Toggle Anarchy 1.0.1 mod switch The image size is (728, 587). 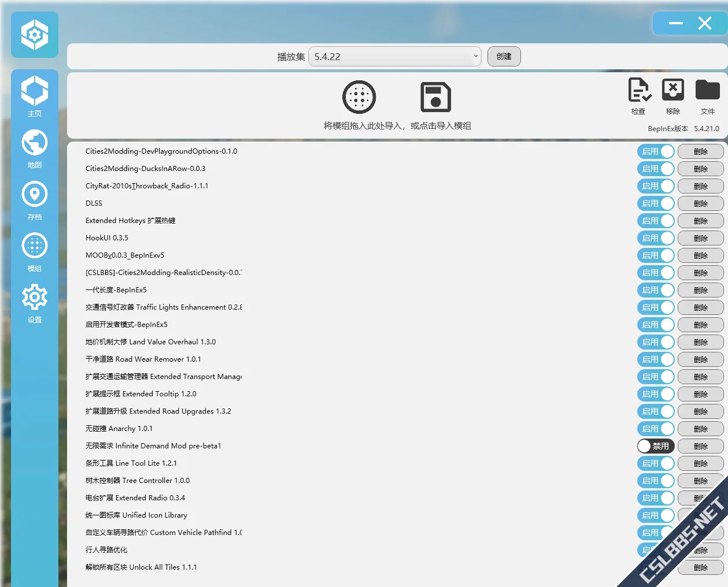click(x=656, y=429)
